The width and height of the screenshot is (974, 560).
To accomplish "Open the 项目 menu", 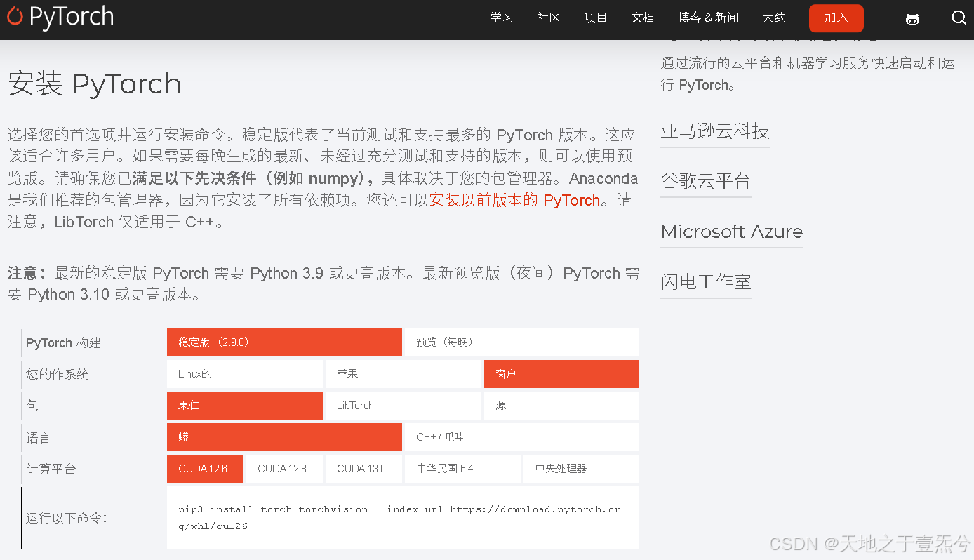I will (x=596, y=18).
